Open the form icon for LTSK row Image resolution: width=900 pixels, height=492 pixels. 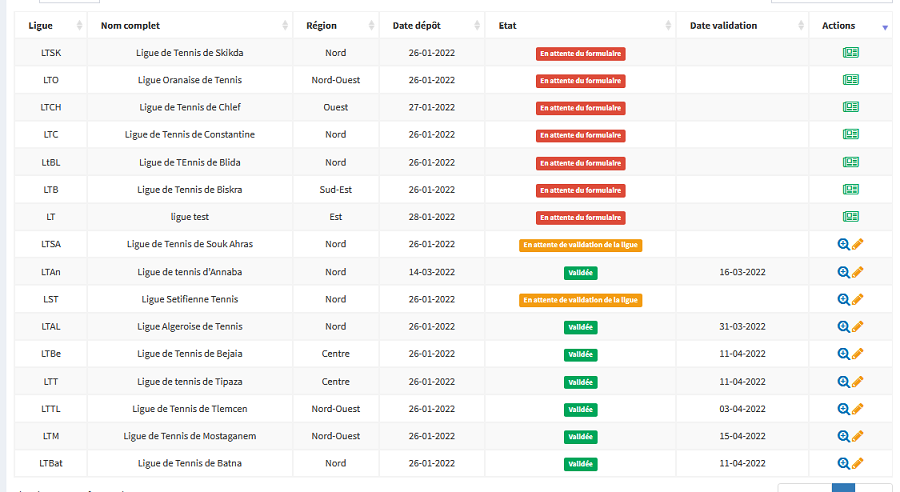[x=850, y=52]
